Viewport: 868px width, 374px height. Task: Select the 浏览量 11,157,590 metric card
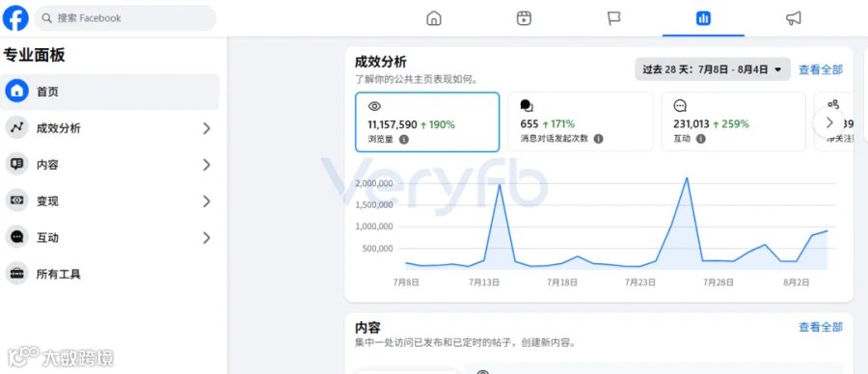(427, 121)
